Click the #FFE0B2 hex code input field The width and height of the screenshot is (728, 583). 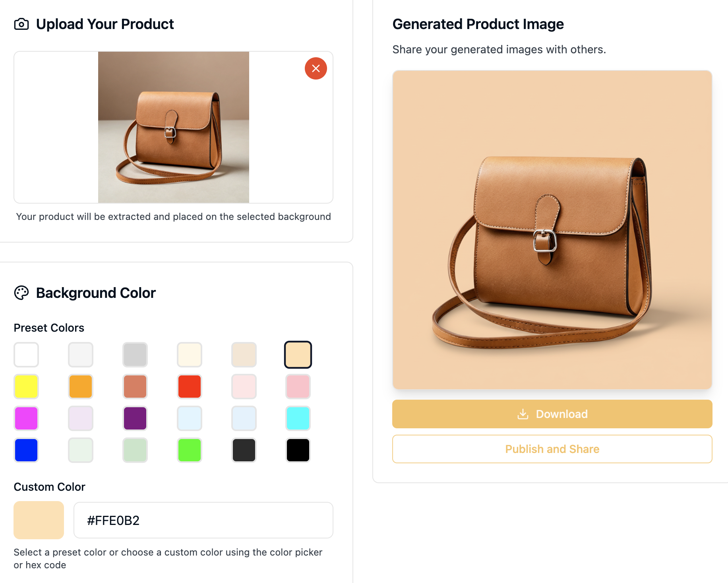click(x=203, y=520)
